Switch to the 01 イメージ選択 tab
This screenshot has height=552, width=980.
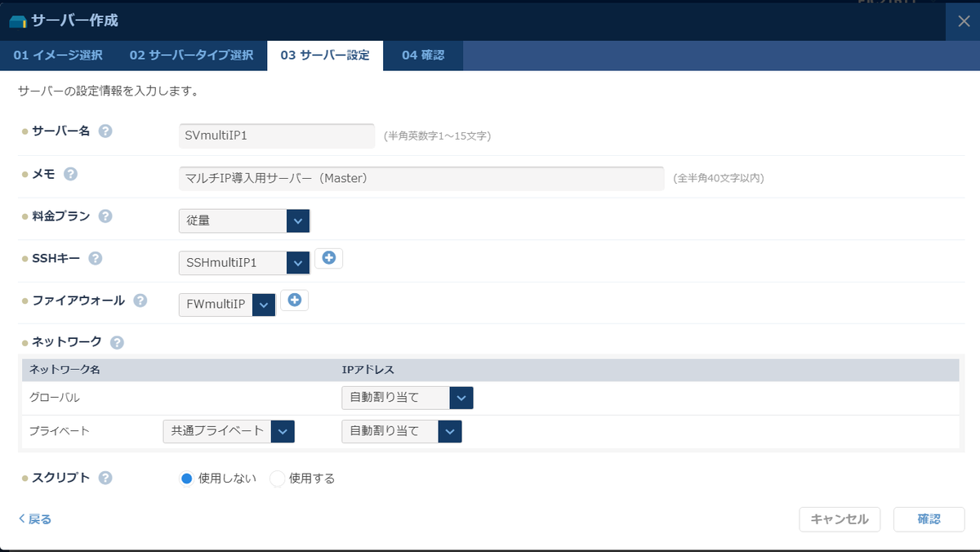pos(58,56)
